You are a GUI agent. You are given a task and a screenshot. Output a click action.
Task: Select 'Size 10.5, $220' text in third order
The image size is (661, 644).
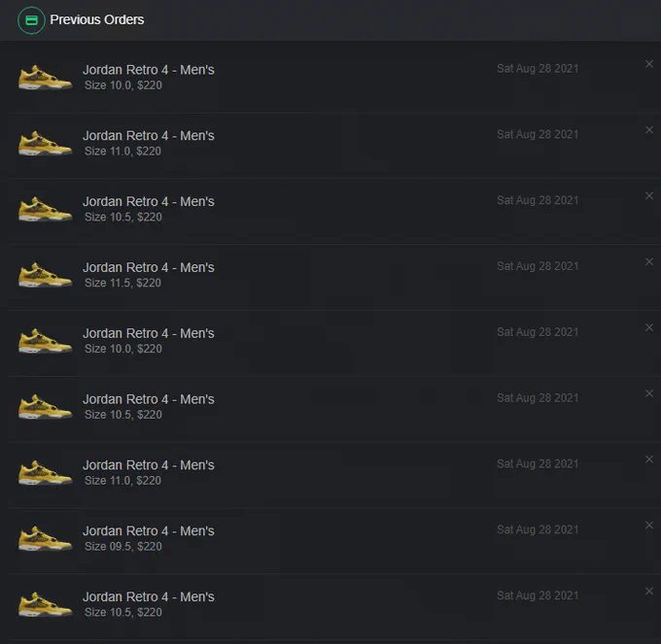(123, 218)
